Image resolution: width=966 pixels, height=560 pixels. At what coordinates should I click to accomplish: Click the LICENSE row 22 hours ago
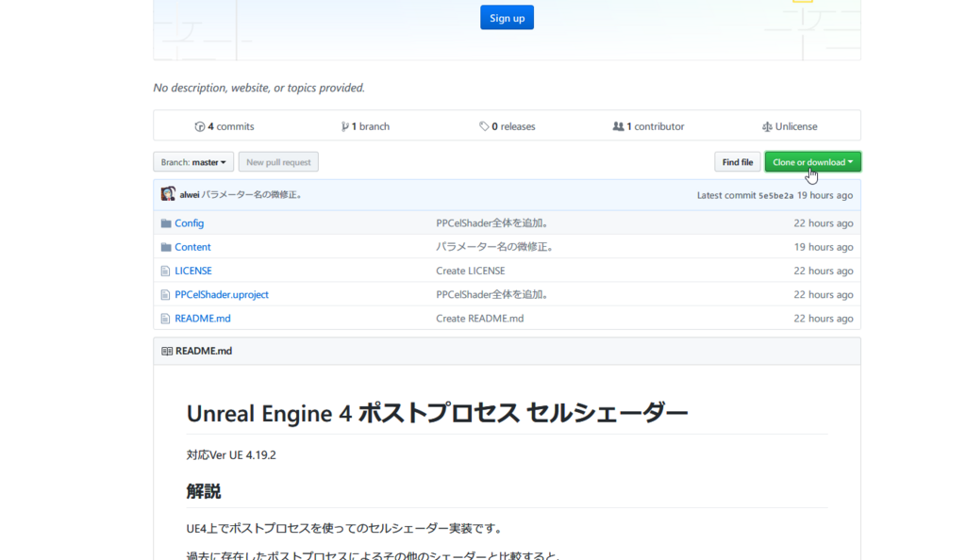point(823,271)
